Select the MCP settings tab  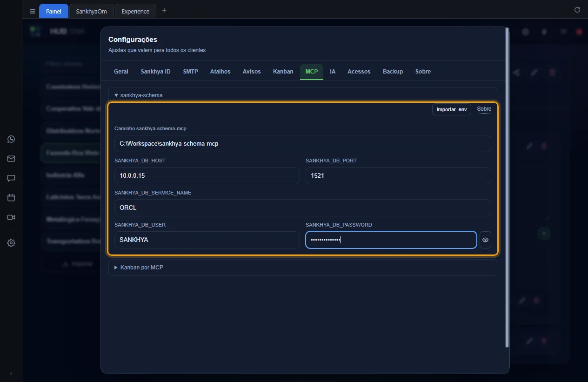(312, 72)
